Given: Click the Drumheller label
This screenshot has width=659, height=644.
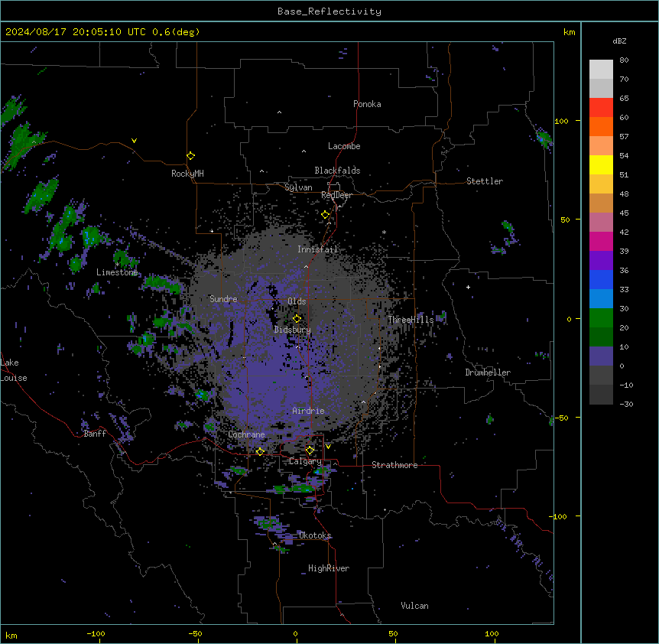Looking at the screenshot, I should click(x=488, y=372).
